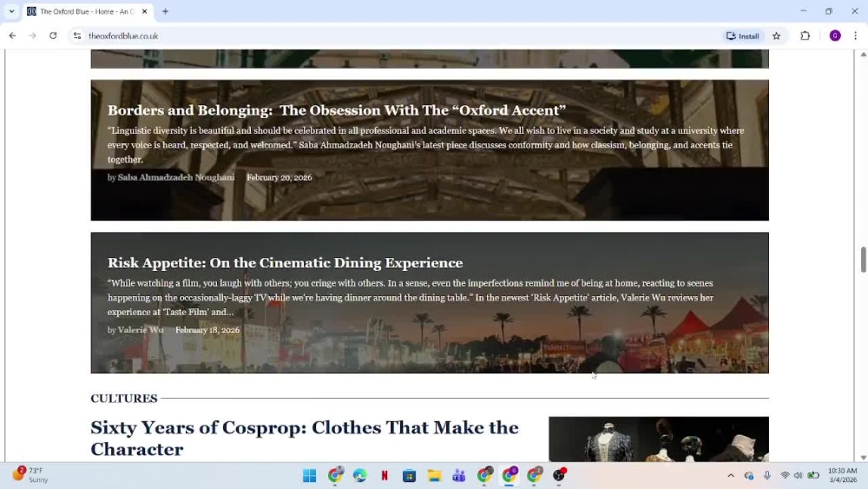The height and width of the screenshot is (489, 868).
Task: Bookmark this page with the star icon
Action: coord(777,36)
